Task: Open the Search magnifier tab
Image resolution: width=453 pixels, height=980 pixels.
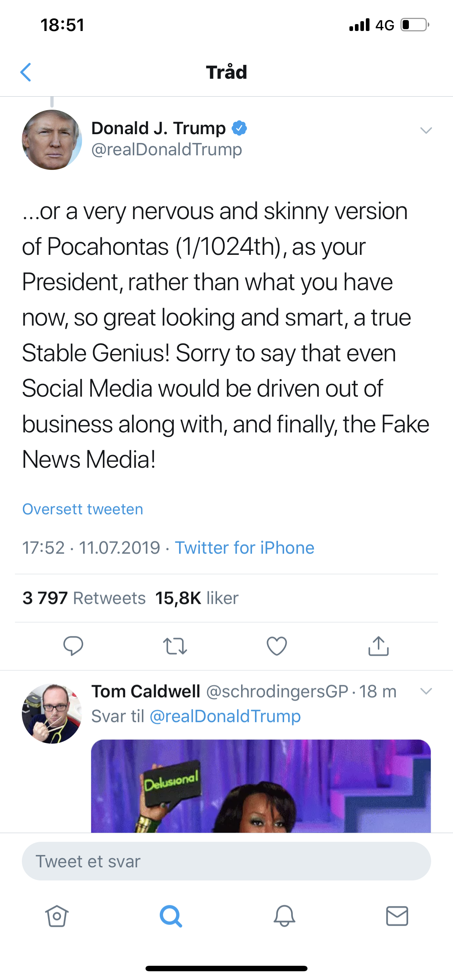Action: [171, 916]
